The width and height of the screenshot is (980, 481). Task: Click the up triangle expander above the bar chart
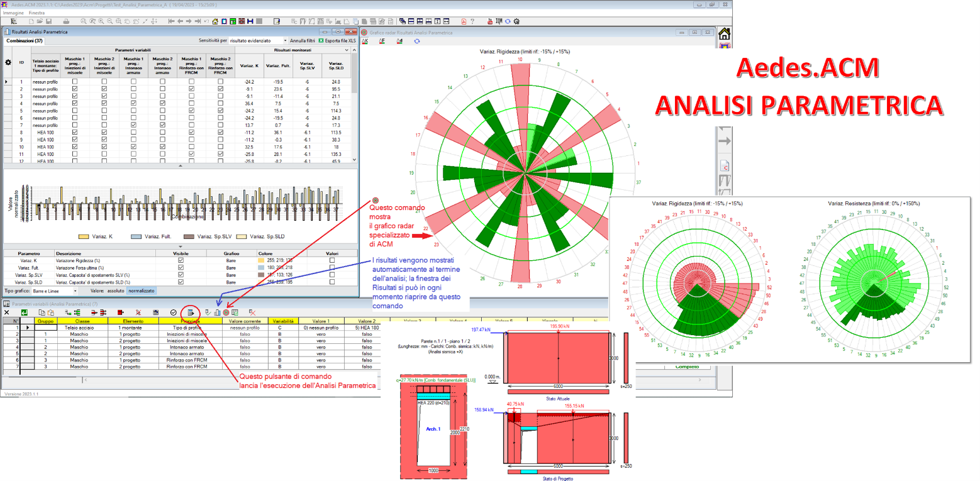click(x=180, y=165)
